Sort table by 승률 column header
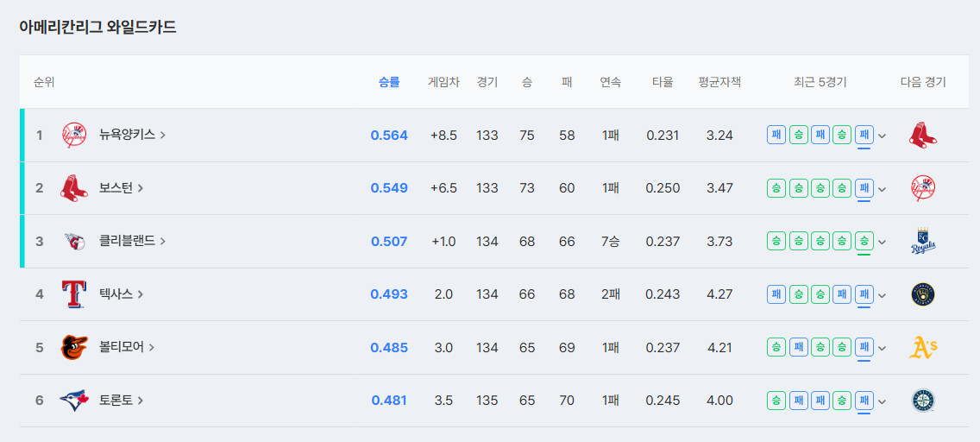Viewport: 980px width, 442px height. (389, 82)
